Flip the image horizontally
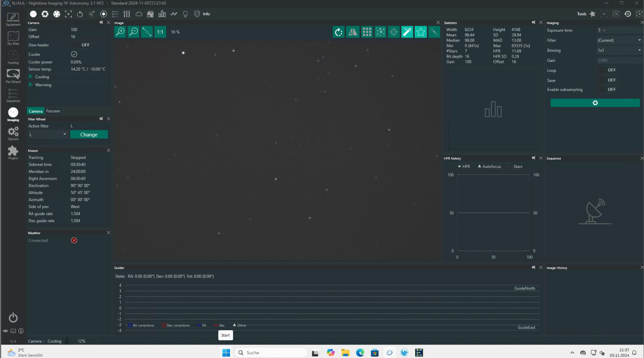 pos(353,32)
